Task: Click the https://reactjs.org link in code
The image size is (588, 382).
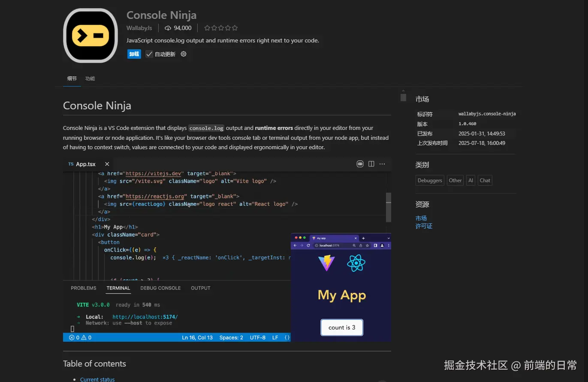Action: click(155, 196)
